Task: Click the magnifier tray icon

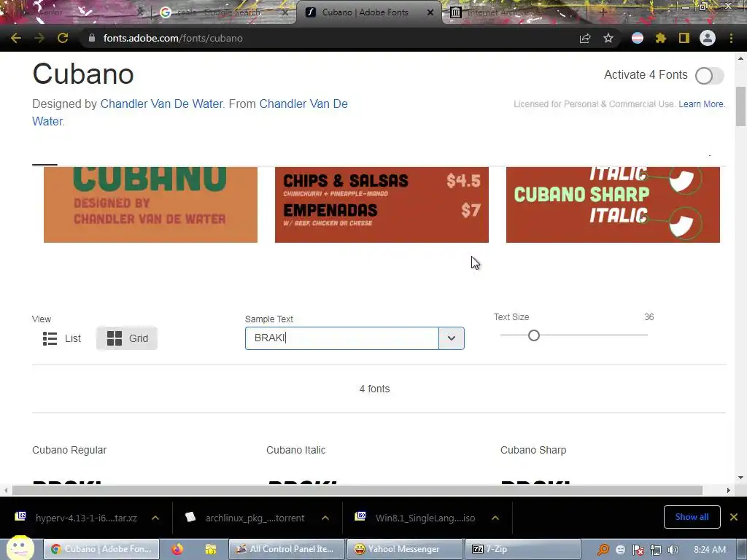Action: [603, 549]
